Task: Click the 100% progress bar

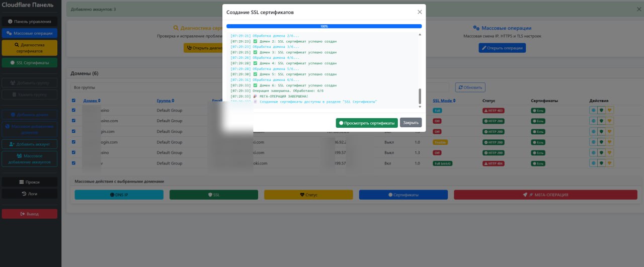Action: (324, 26)
